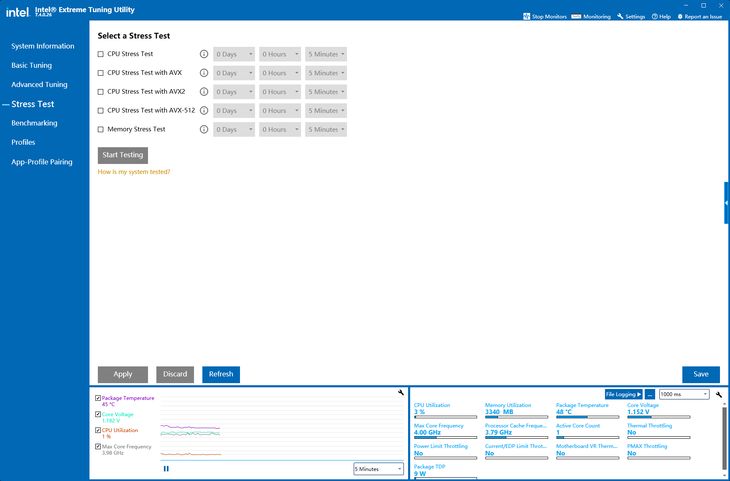Click the info icon next to Memory Stress Test
The height and width of the screenshot is (481, 730).
[x=203, y=129]
